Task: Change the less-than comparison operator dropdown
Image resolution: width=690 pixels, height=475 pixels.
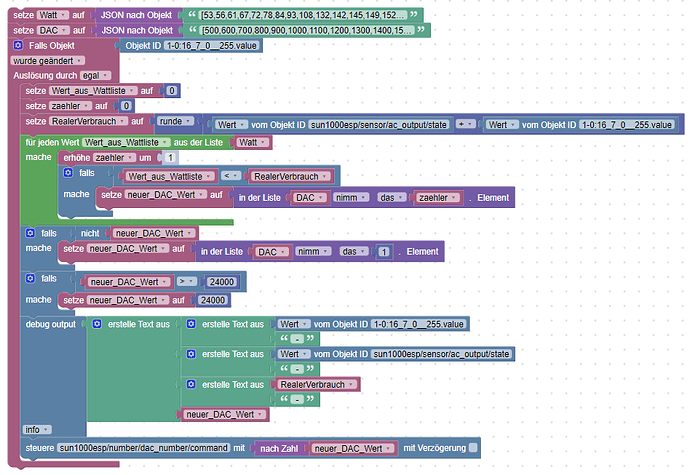Action: pos(231,176)
